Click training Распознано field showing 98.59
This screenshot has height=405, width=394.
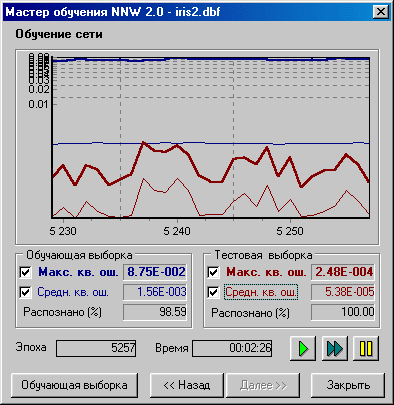[155, 312]
